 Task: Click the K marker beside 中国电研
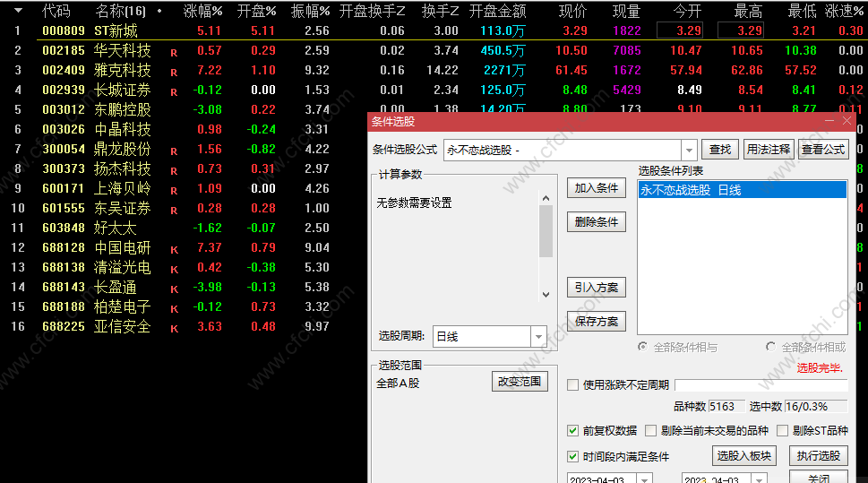pyautogui.click(x=175, y=250)
